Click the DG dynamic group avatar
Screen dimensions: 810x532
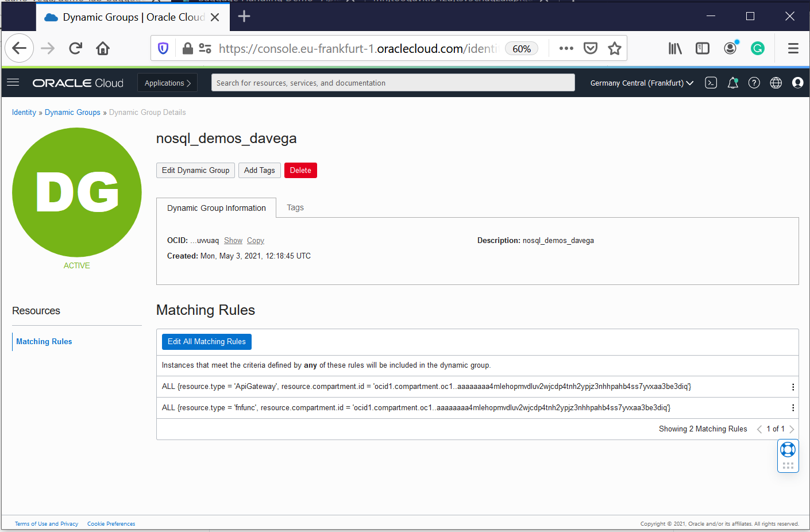(x=77, y=192)
